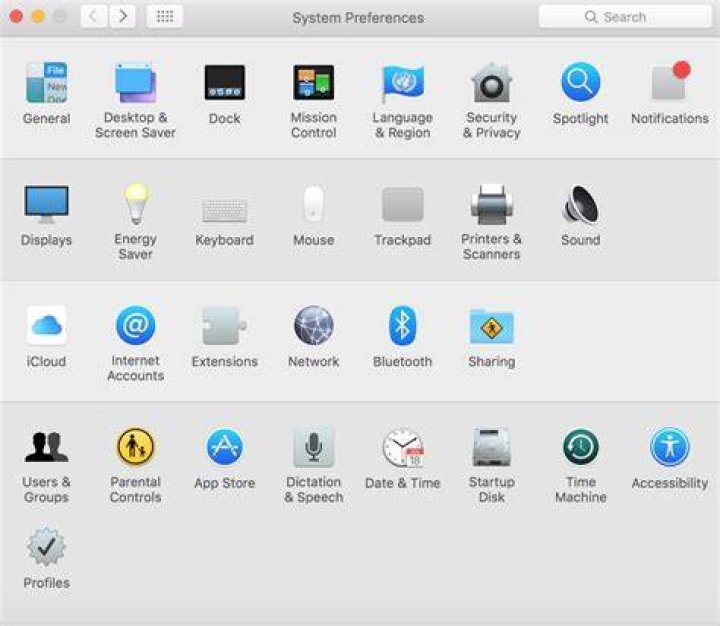This screenshot has width=720, height=626.
Task: Click the Show All grid button
Action: (165, 17)
